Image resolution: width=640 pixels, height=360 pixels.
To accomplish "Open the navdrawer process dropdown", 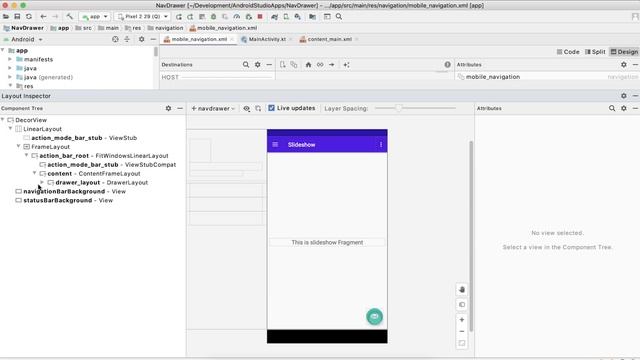I will coord(213,108).
